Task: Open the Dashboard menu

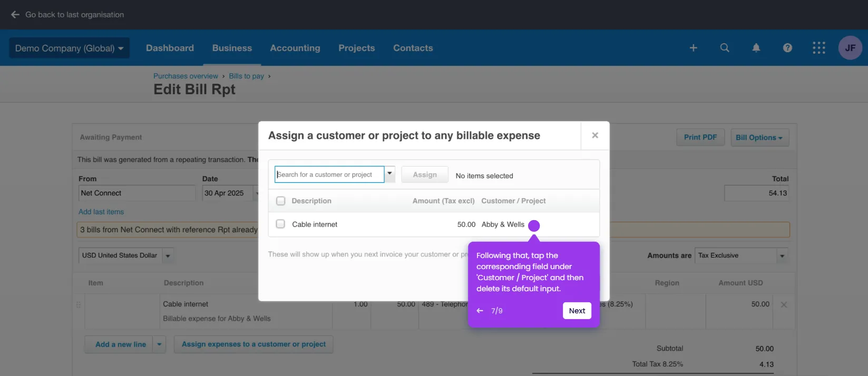Action: coord(170,48)
